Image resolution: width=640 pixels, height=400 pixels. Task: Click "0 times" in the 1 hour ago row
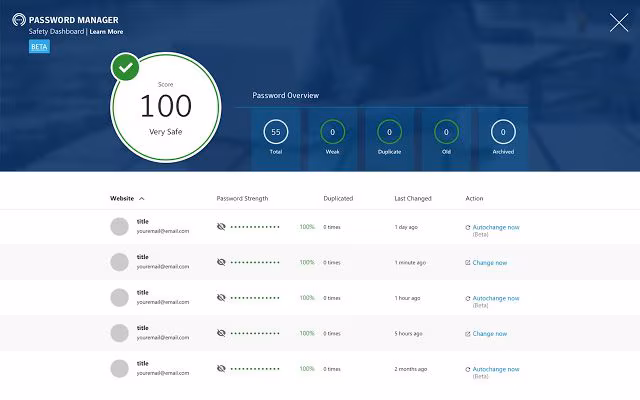coord(332,298)
